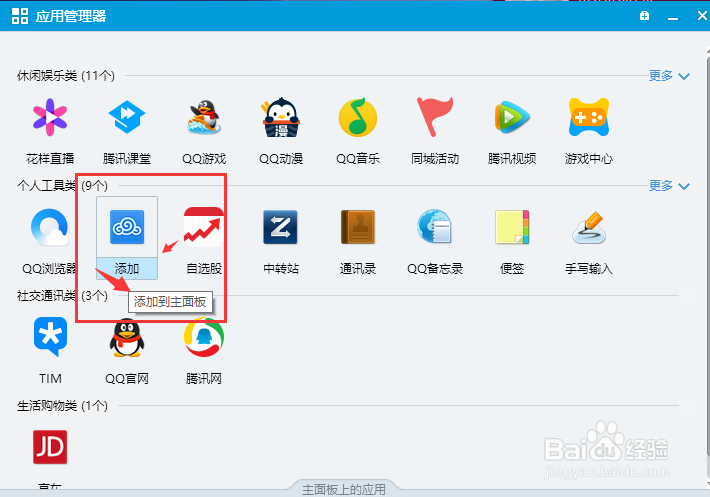This screenshot has height=497, width=710.
Task: Click the 同城活动 flag icon
Action: click(x=435, y=116)
